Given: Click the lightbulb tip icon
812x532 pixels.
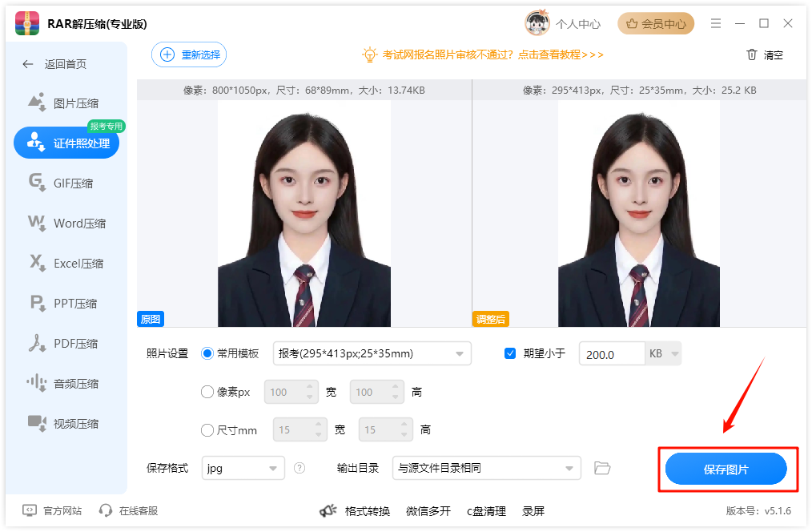Looking at the screenshot, I should tap(369, 54).
